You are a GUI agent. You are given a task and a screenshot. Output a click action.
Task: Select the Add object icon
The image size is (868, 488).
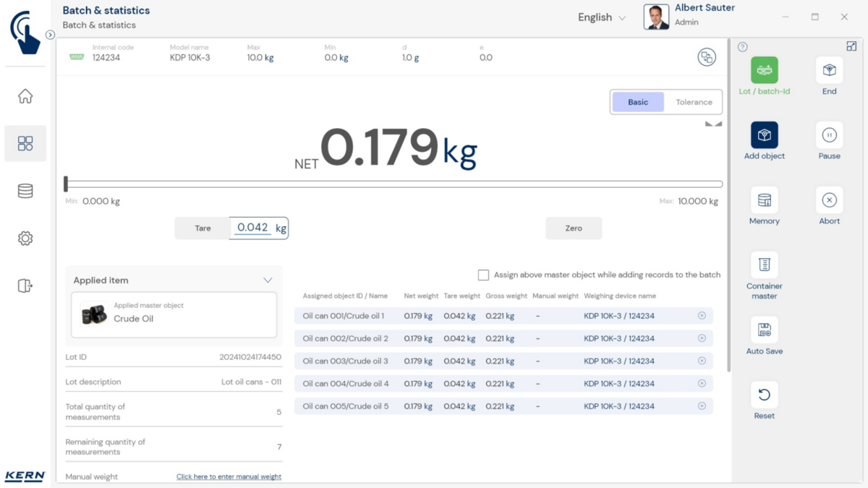click(764, 135)
